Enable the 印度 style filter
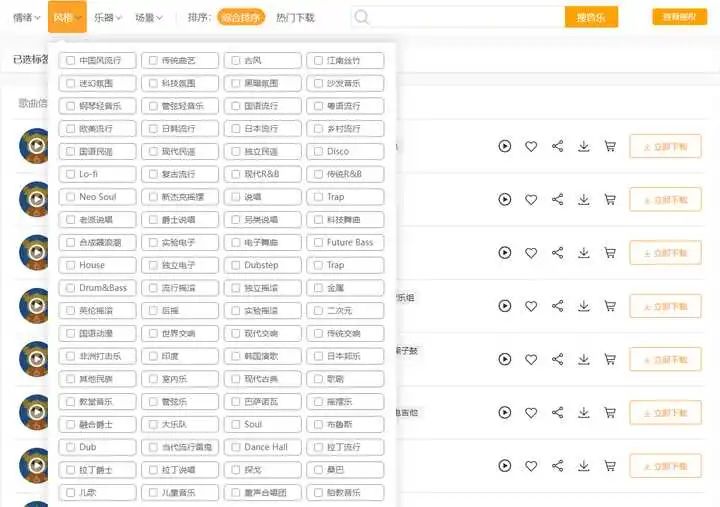Screen dimensions: 720x507 click(x=153, y=356)
